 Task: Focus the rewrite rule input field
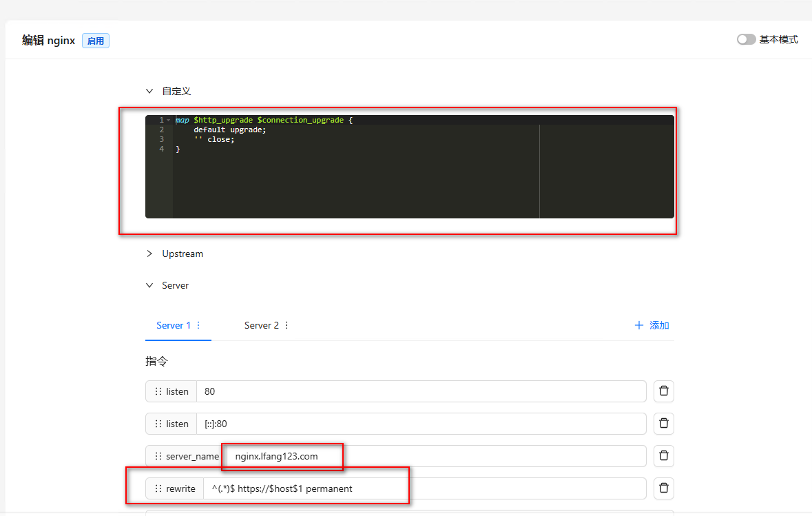pos(424,488)
